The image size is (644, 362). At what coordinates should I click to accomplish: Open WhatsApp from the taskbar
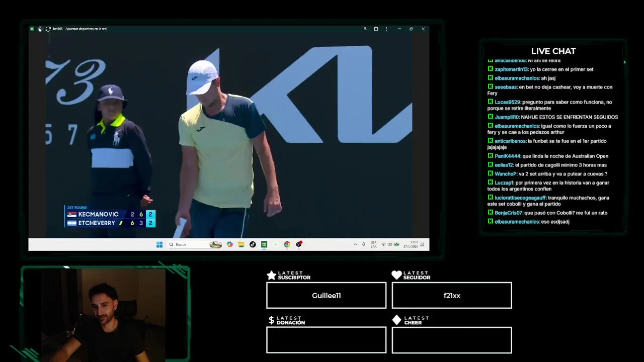coord(276,244)
